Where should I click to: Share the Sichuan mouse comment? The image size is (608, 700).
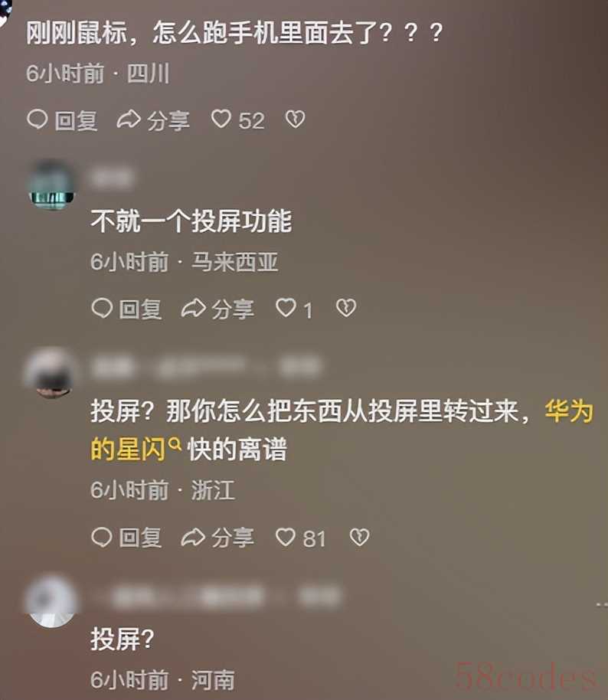153,120
